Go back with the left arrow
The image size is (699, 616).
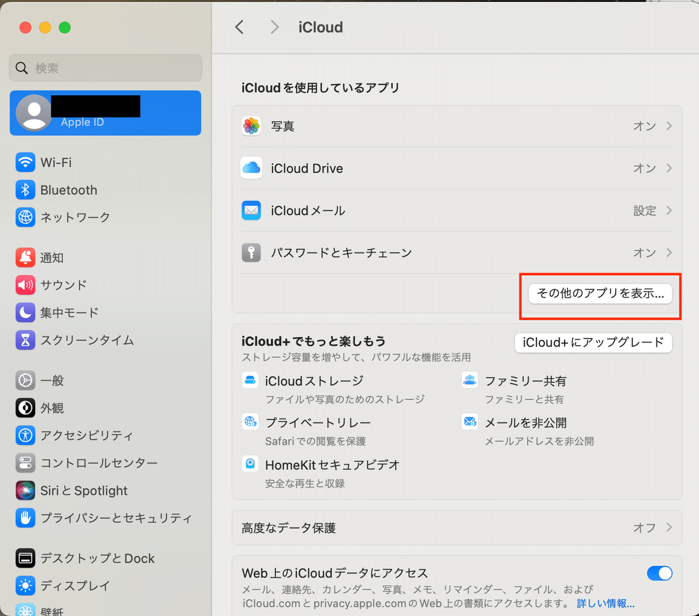coord(239,27)
